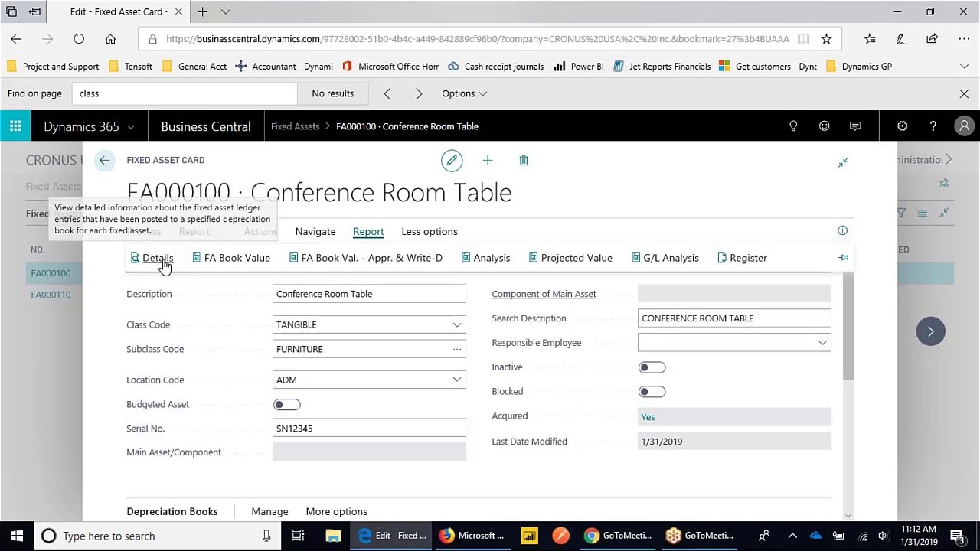980x551 pixels.
Task: Expand the bookmarks bar overflow chevron
Action: tap(964, 67)
